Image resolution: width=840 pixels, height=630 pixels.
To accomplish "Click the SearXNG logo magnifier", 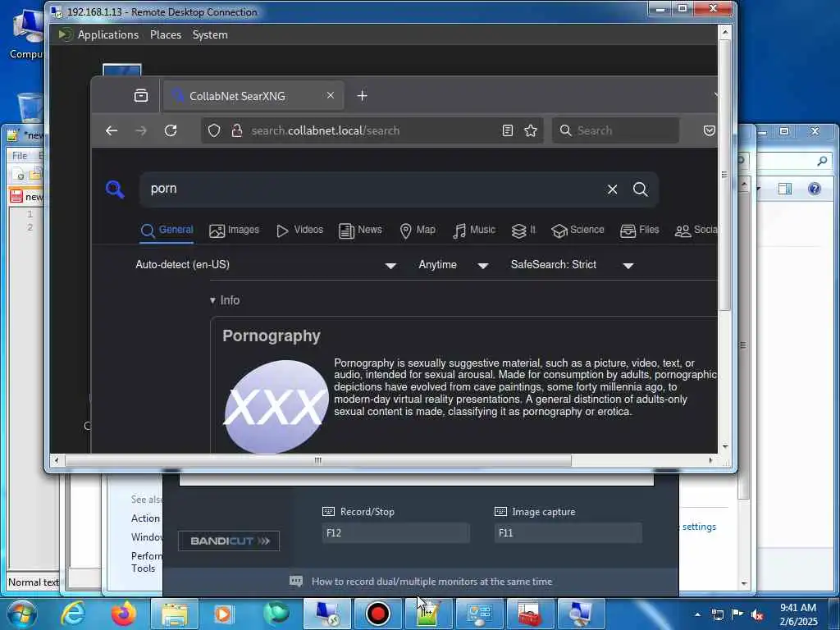I will pos(115,189).
